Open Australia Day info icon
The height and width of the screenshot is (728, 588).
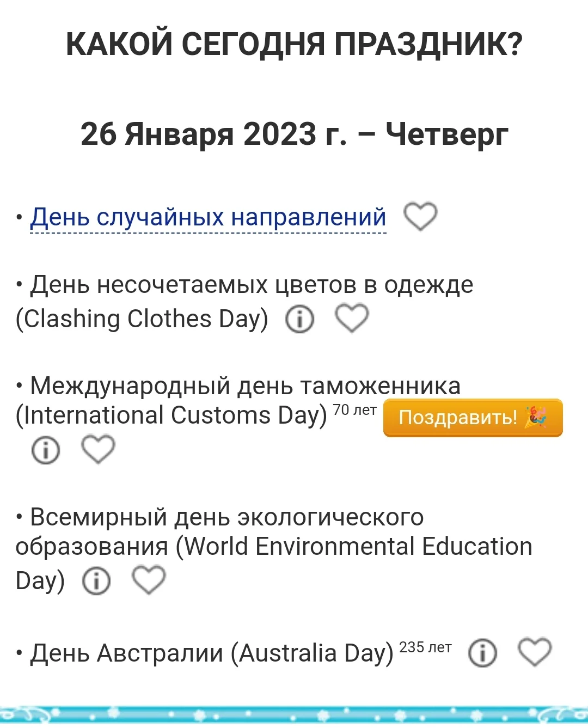483,653
